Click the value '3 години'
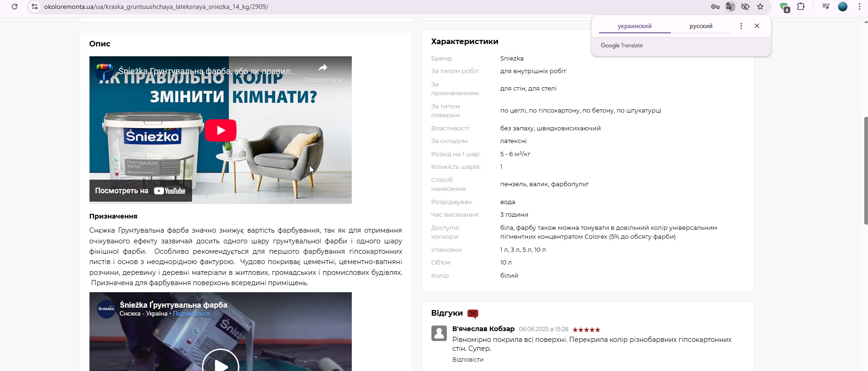The height and width of the screenshot is (371, 868). (514, 215)
